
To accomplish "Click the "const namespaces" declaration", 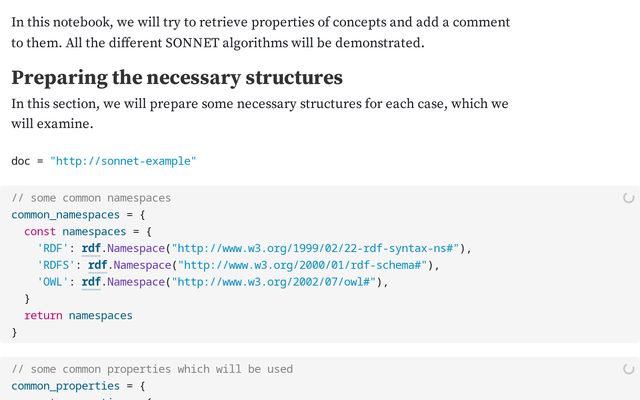I will (x=75, y=231).
